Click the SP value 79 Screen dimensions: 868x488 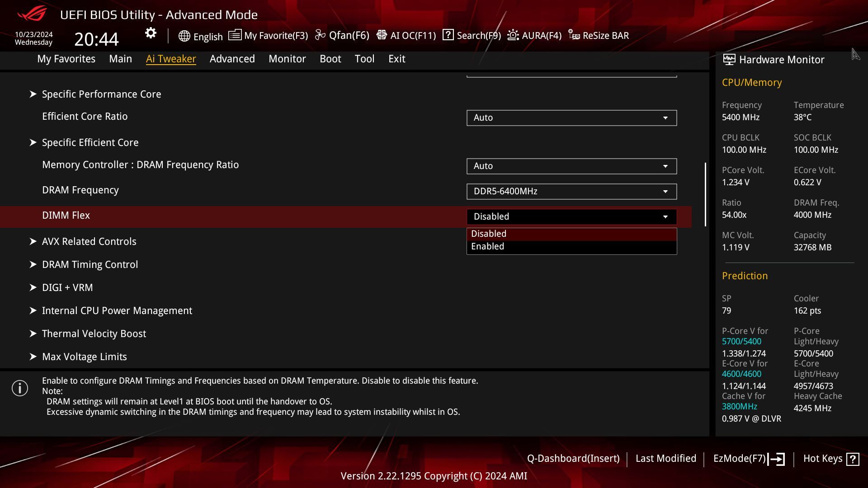tap(726, 310)
